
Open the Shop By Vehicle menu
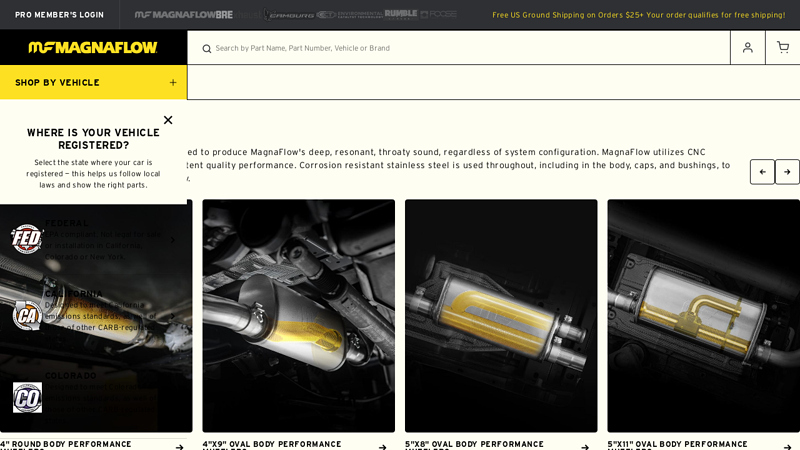[93, 82]
